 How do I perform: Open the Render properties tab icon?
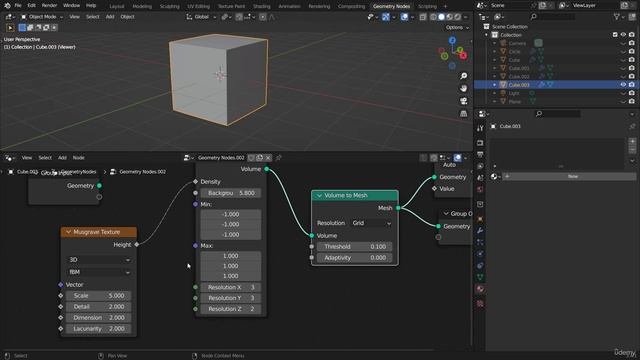[x=480, y=143]
